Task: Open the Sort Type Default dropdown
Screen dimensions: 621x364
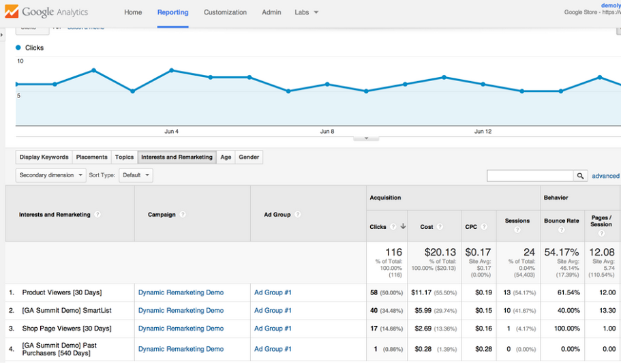Action: pyautogui.click(x=136, y=175)
